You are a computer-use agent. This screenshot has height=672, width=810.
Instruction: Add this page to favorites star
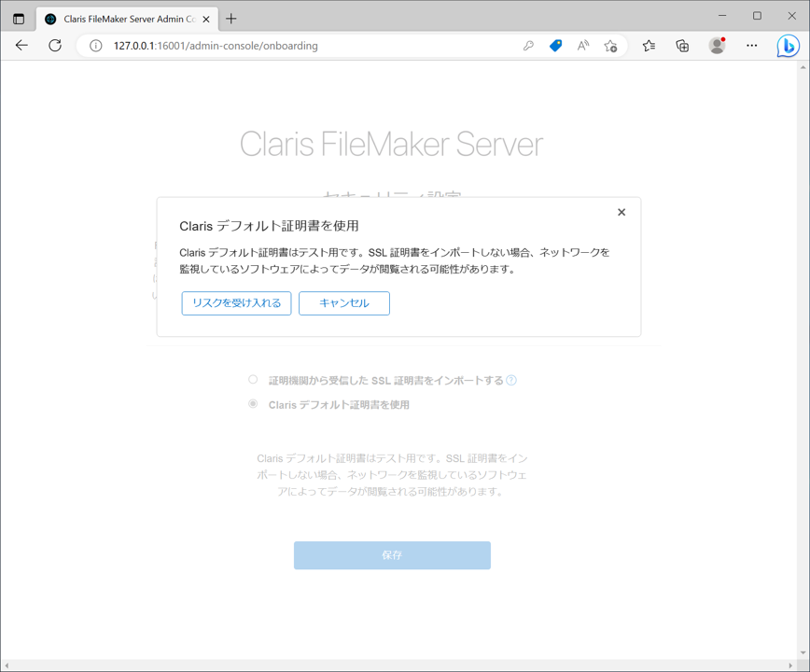click(x=610, y=46)
